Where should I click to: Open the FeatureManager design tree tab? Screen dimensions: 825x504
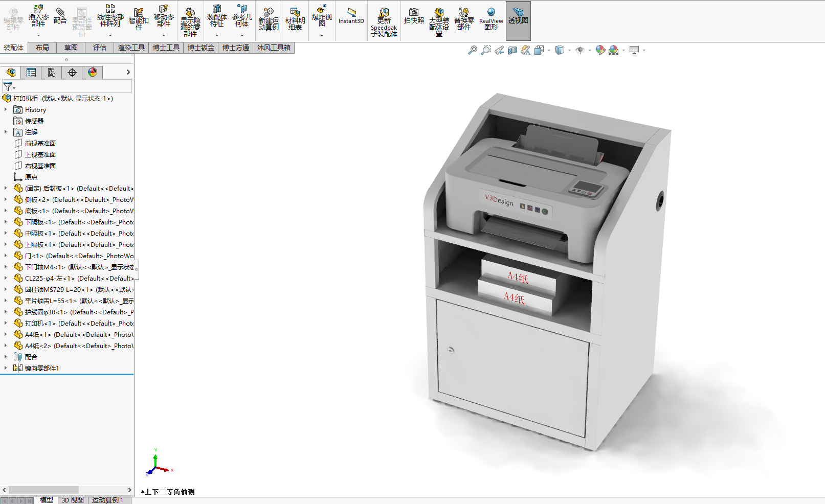pos(11,73)
